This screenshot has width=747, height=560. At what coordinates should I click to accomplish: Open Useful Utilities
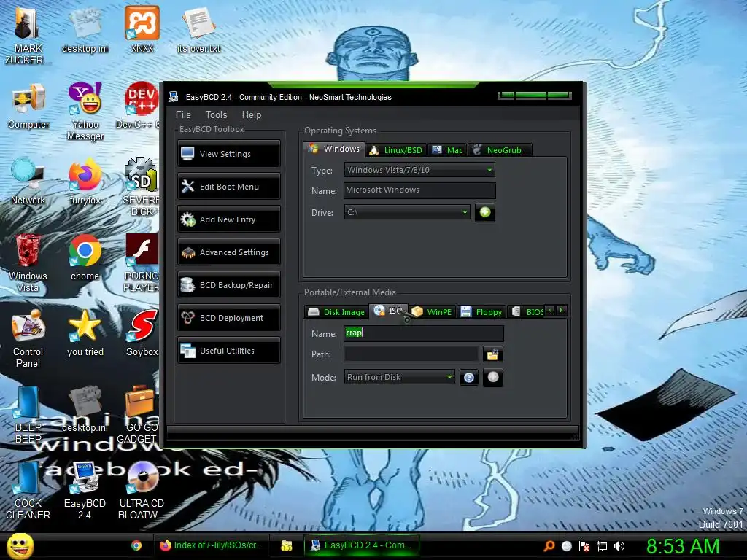tap(228, 351)
